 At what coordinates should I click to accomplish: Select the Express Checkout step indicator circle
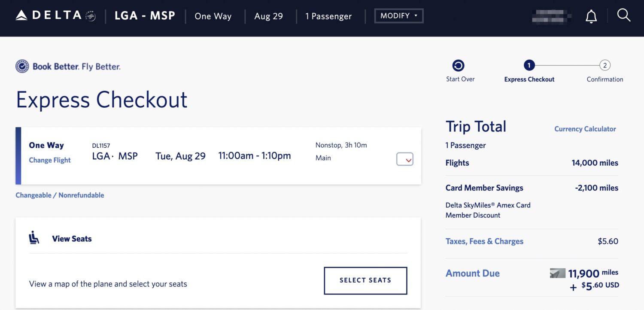click(x=529, y=65)
